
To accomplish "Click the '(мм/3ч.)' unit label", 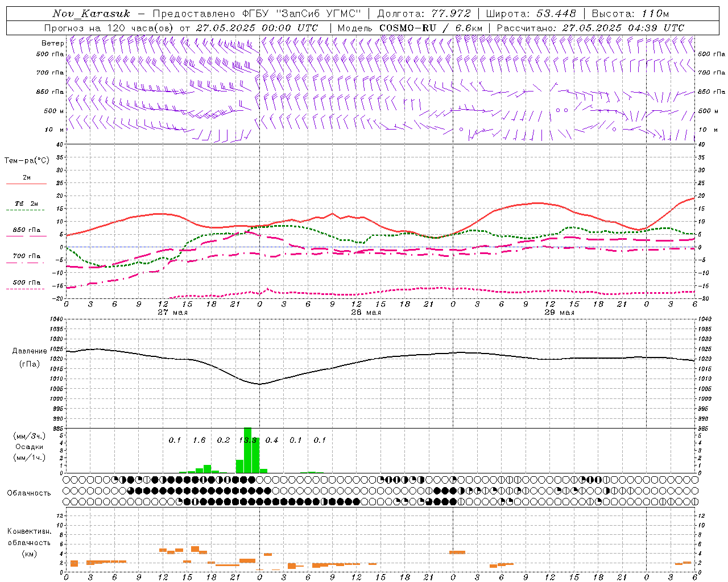I will 29,436.
